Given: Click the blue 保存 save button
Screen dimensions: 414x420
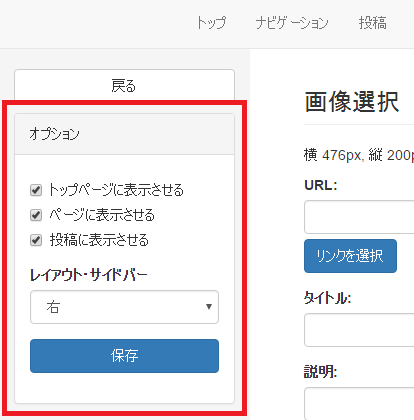Looking at the screenshot, I should pyautogui.click(x=124, y=356).
